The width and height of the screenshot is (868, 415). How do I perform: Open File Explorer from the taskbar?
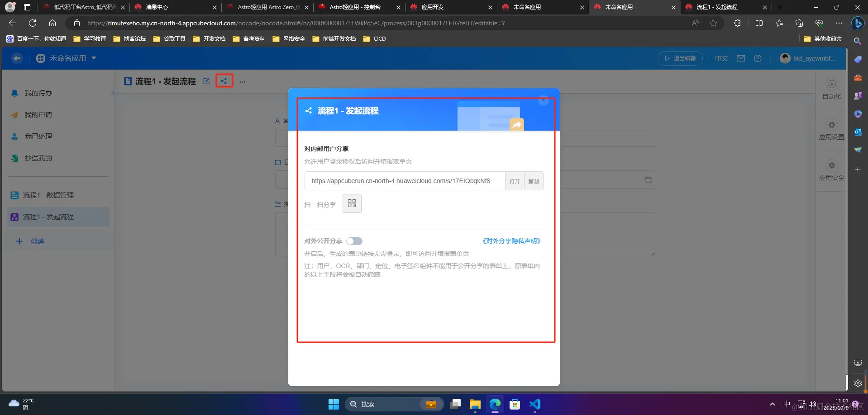(x=475, y=404)
